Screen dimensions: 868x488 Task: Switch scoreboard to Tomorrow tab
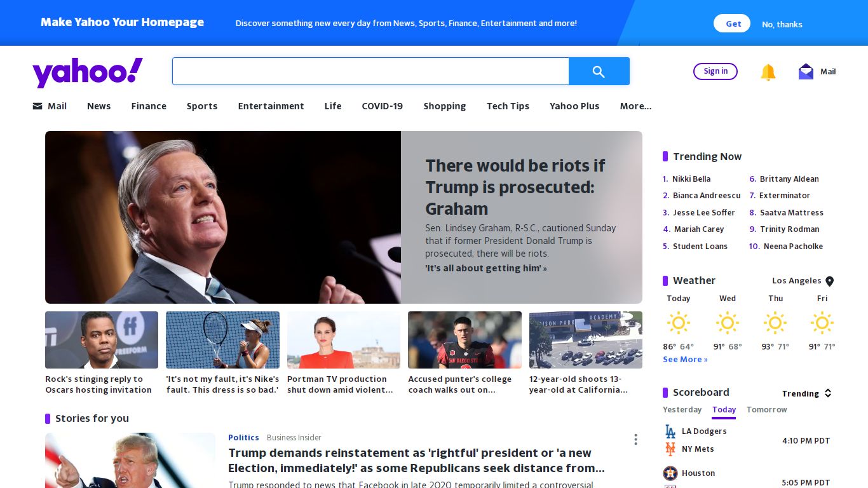tap(766, 410)
